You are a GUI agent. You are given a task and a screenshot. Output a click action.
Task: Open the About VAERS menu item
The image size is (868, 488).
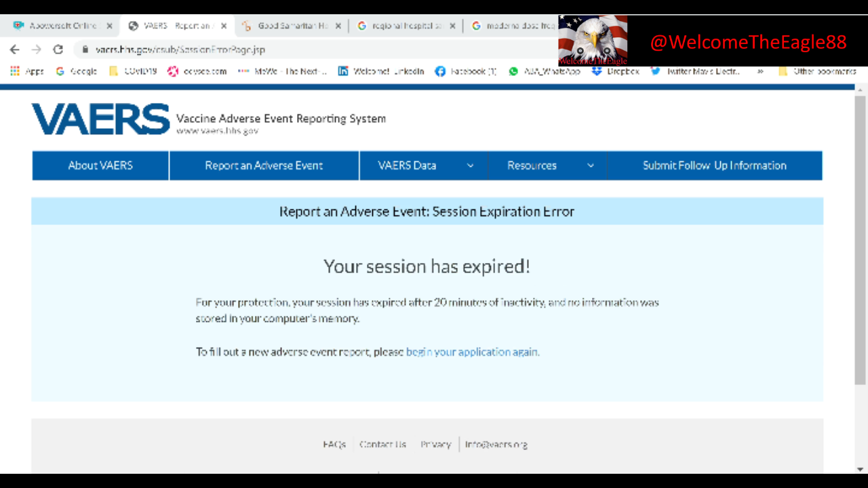click(x=100, y=165)
